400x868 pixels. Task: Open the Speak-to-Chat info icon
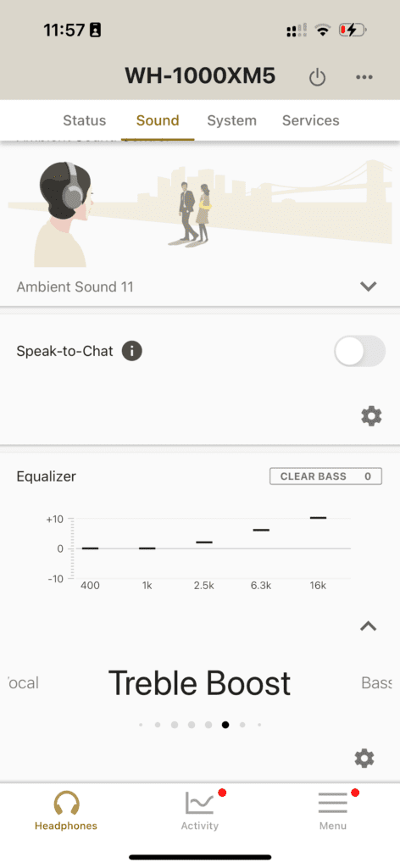coord(131,351)
